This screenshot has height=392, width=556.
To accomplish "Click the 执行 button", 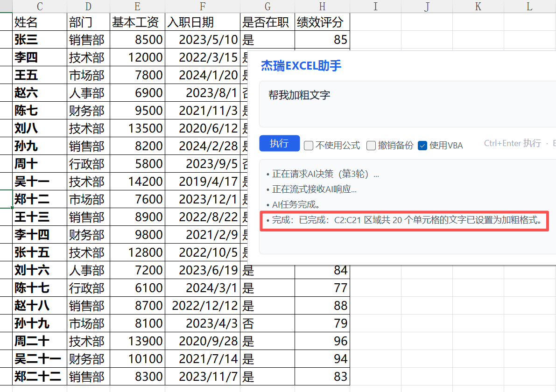I will pos(279,143).
